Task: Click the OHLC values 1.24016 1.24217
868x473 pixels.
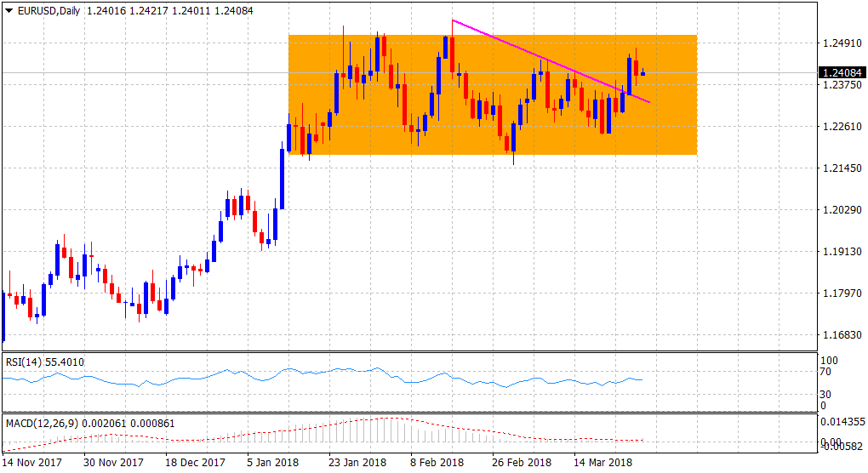Action: [x=128, y=10]
